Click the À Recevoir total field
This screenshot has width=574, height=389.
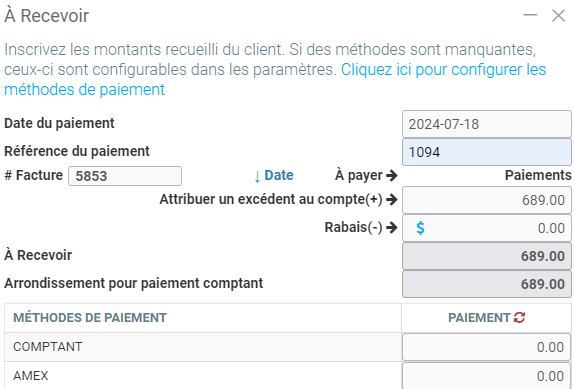pyautogui.click(x=487, y=256)
